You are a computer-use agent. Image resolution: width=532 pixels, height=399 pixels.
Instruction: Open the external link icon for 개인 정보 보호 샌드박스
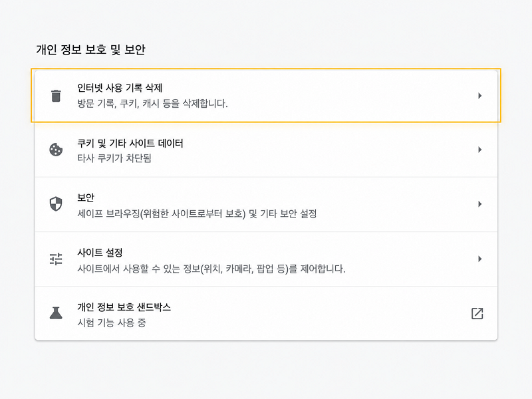(477, 313)
